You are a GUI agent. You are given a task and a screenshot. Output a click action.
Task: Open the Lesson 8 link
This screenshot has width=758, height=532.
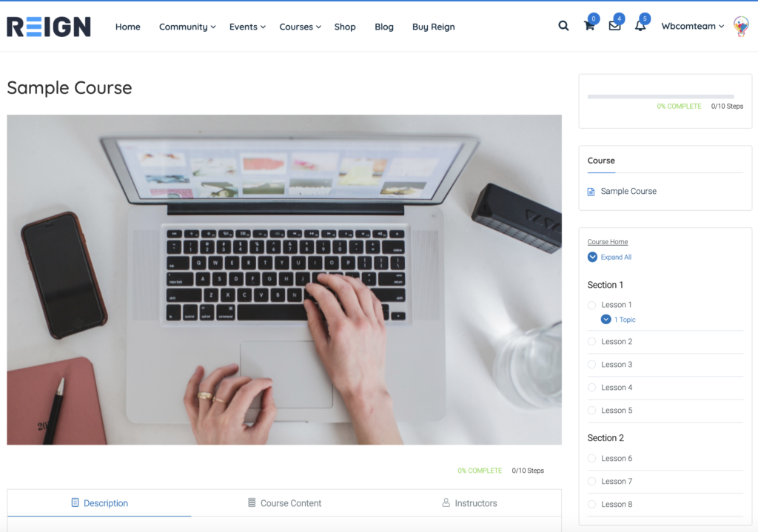point(617,504)
